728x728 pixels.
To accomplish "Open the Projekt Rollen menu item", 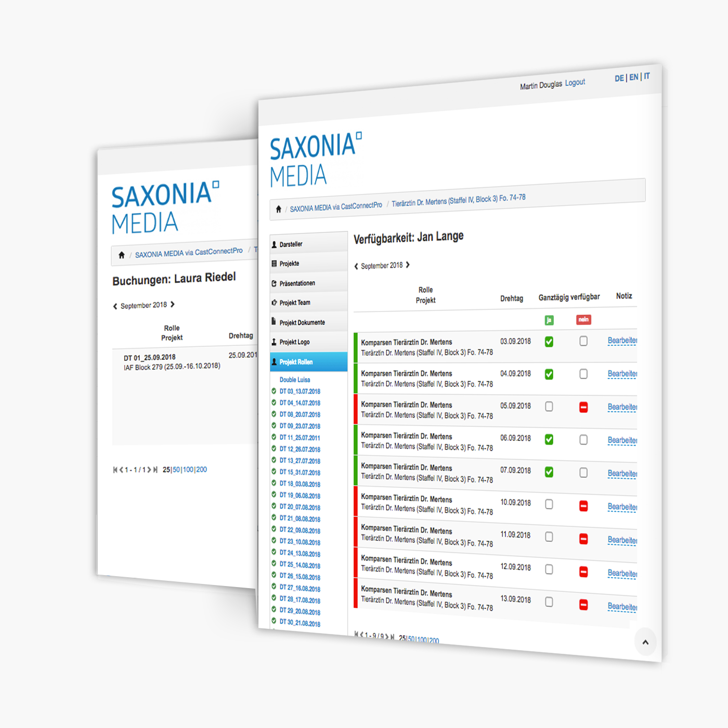I will click(x=296, y=362).
